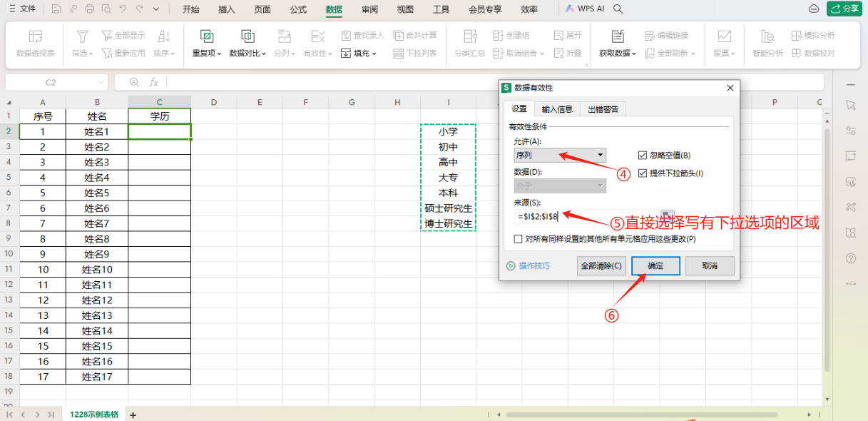
Task: Click the chat bubble icon near 分享
Action: point(814,9)
